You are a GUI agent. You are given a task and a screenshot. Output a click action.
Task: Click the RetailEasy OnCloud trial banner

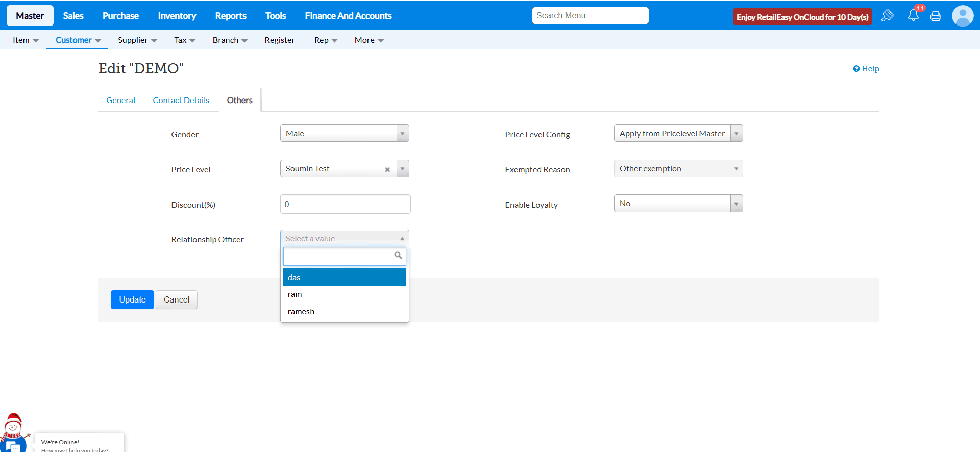(x=802, y=17)
